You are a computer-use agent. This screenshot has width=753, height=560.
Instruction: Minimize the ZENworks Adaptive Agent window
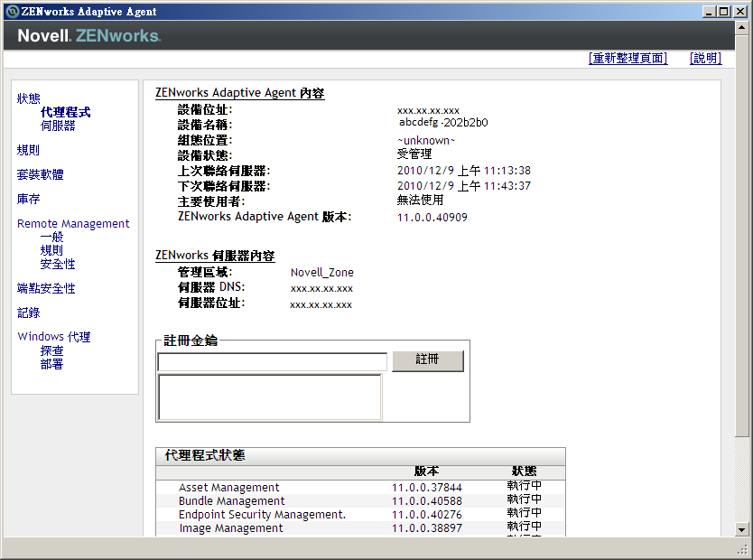tap(710, 12)
